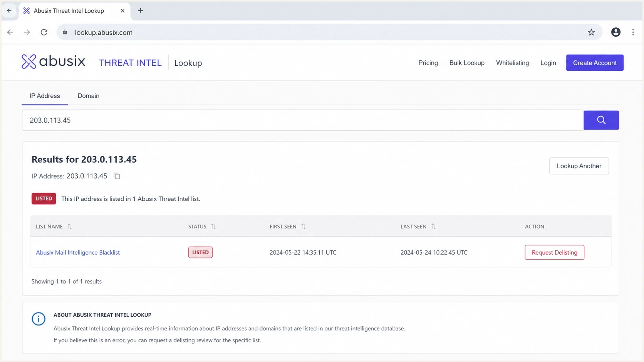Click the first seen value 2024-05-22 14:35:11 UTC
Screen dimensions: 644x362
pyautogui.click(x=303, y=252)
